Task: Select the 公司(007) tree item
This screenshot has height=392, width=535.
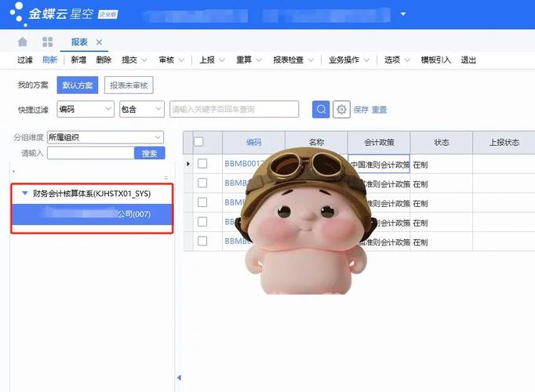Action: pos(92,214)
